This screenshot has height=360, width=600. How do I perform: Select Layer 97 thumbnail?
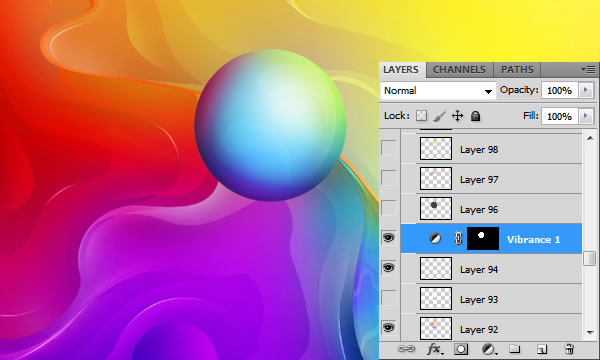436,178
